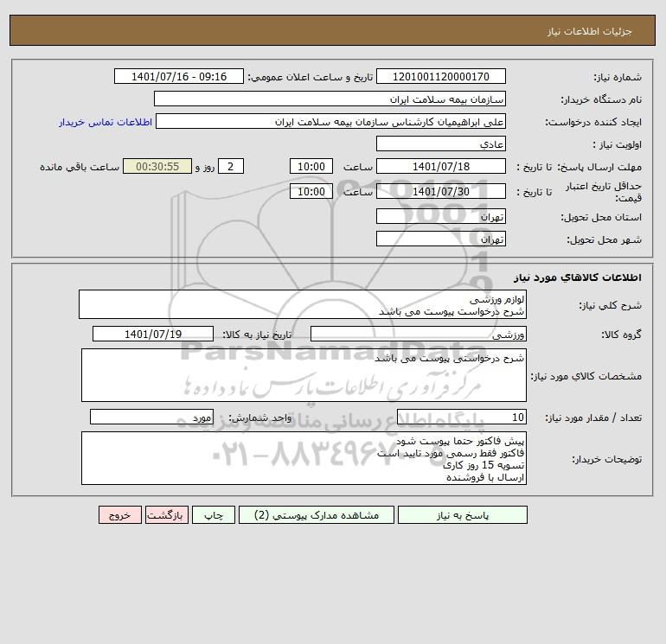The image size is (666, 644).
Task: Click the بازگشت back button
Action: pyautogui.click(x=166, y=515)
